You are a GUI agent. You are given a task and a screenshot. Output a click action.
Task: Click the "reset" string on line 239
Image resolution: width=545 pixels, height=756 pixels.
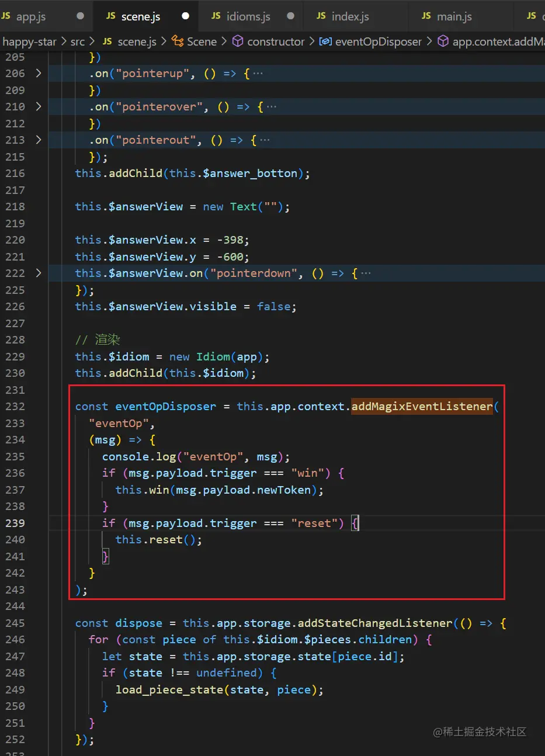click(314, 523)
